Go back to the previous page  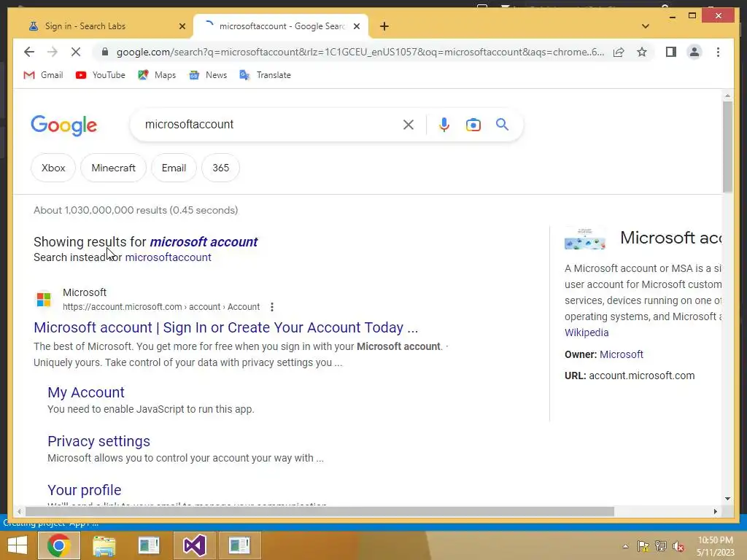pos(29,52)
